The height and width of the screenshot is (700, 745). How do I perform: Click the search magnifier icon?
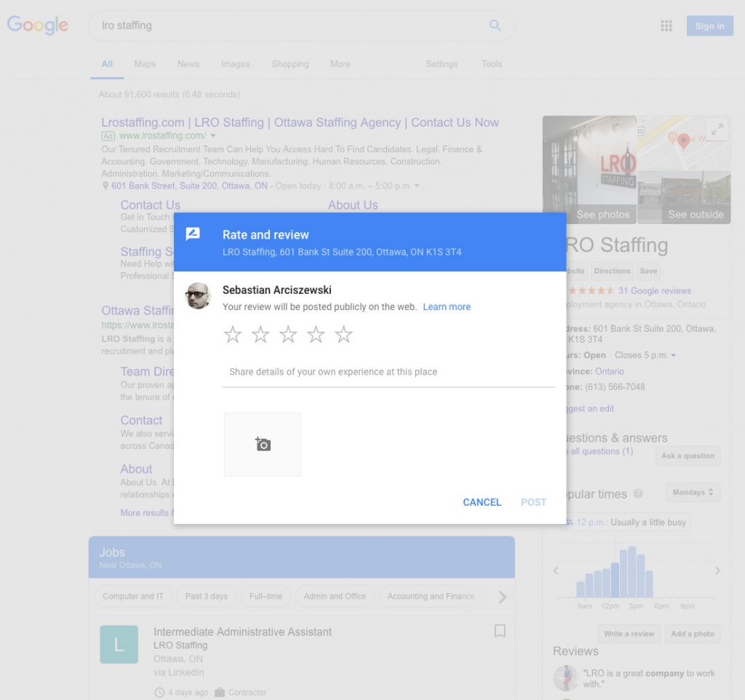click(x=495, y=25)
